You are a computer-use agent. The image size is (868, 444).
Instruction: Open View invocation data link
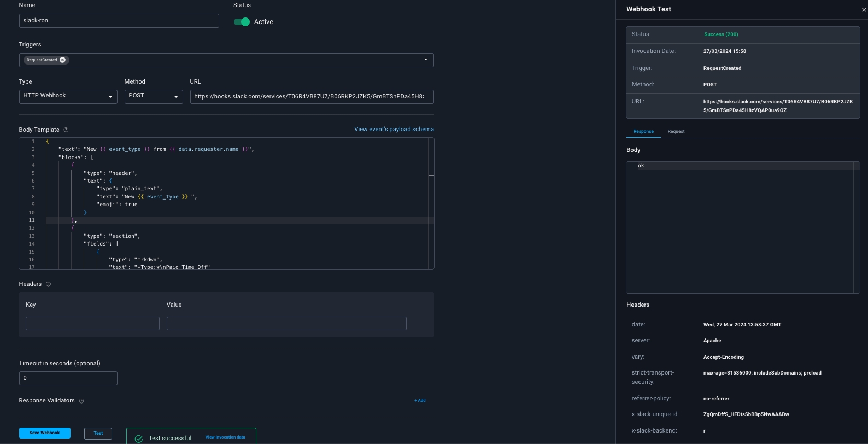coord(225,437)
